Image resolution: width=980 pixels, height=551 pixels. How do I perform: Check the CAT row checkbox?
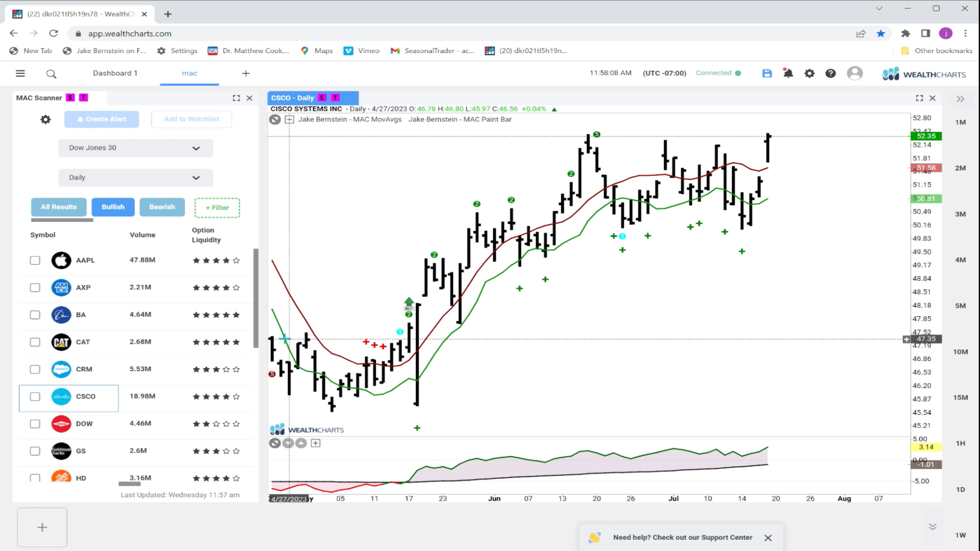pos(35,342)
